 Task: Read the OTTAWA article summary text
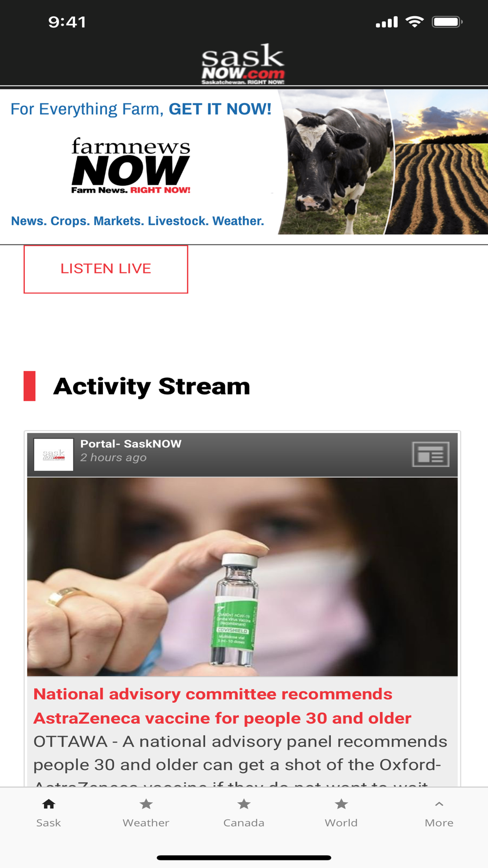pos(240,759)
